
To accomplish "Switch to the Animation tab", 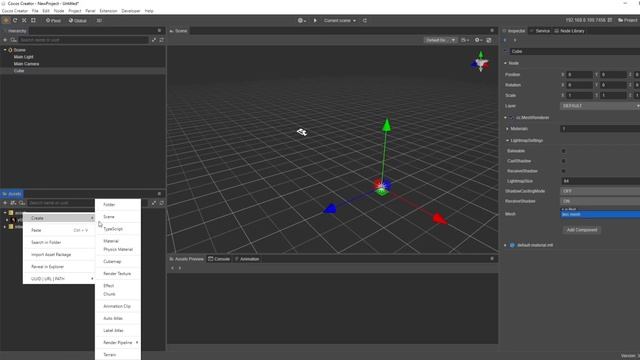I will (247, 259).
